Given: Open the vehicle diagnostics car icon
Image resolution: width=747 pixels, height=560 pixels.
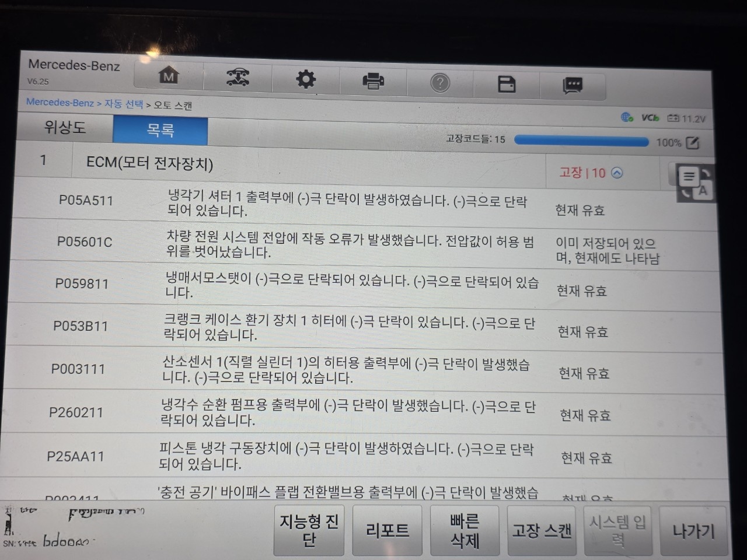Looking at the screenshot, I should (238, 76).
